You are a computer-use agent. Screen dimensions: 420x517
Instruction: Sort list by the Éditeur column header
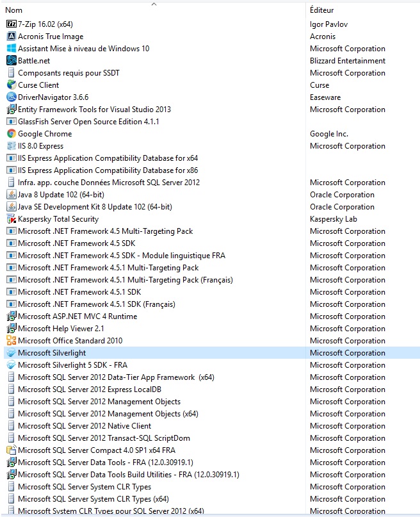(322, 10)
